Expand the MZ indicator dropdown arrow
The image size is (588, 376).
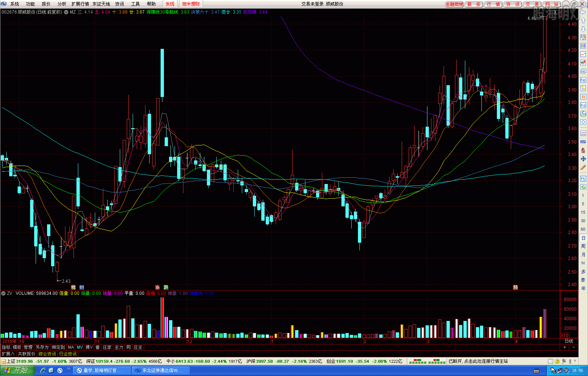click(x=66, y=12)
